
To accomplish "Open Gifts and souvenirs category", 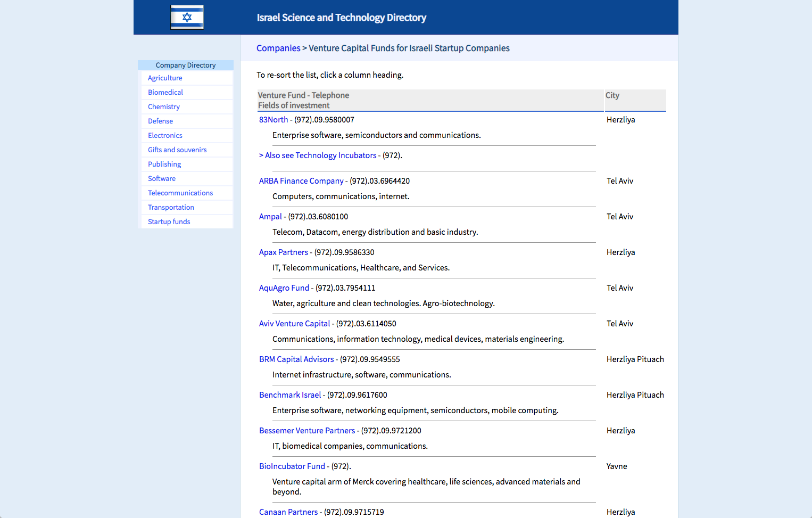I will [x=177, y=150].
